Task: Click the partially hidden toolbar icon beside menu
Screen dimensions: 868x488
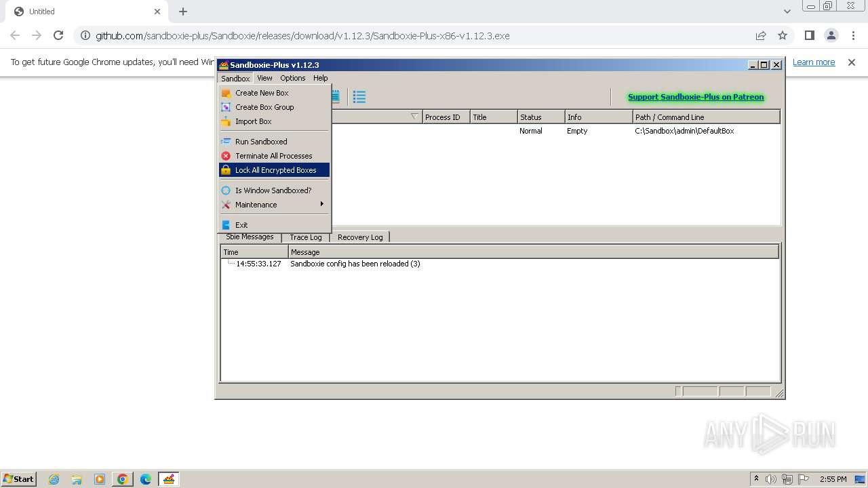Action: [336, 97]
